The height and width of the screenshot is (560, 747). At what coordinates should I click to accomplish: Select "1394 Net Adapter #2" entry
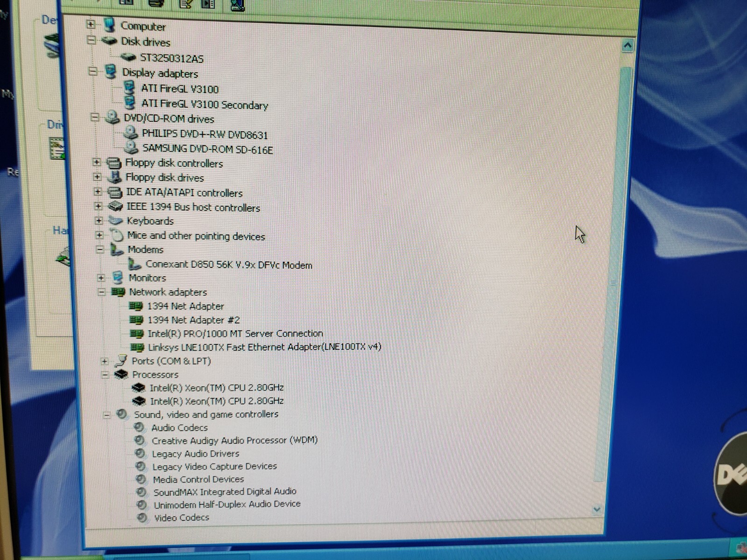click(x=194, y=320)
